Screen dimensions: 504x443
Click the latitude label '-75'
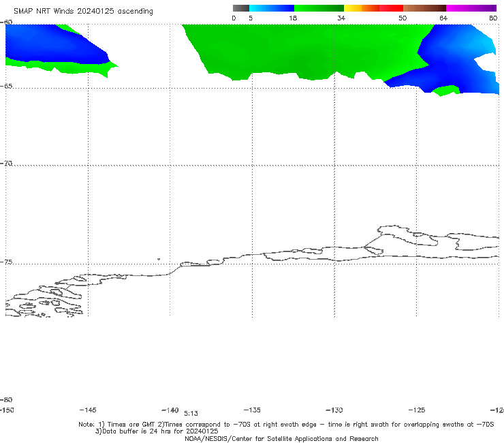pos(6,262)
